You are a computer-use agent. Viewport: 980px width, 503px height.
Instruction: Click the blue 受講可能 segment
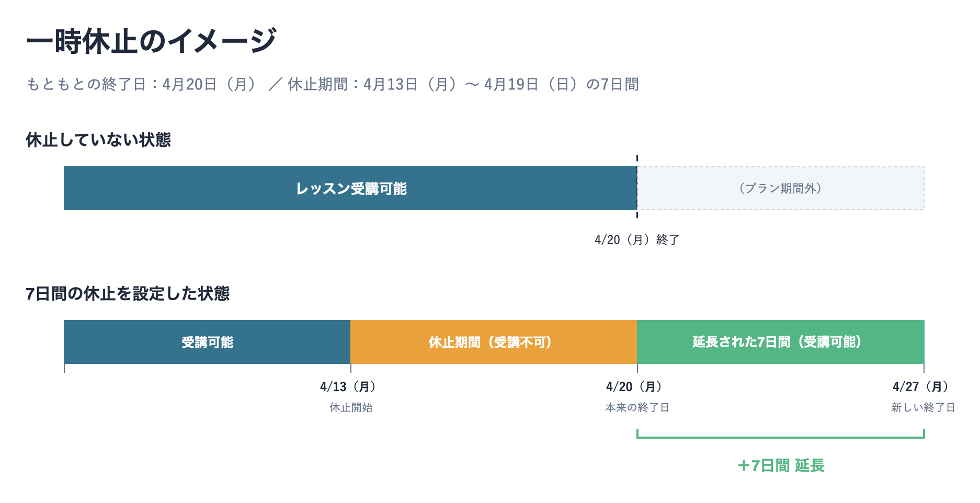click(207, 342)
